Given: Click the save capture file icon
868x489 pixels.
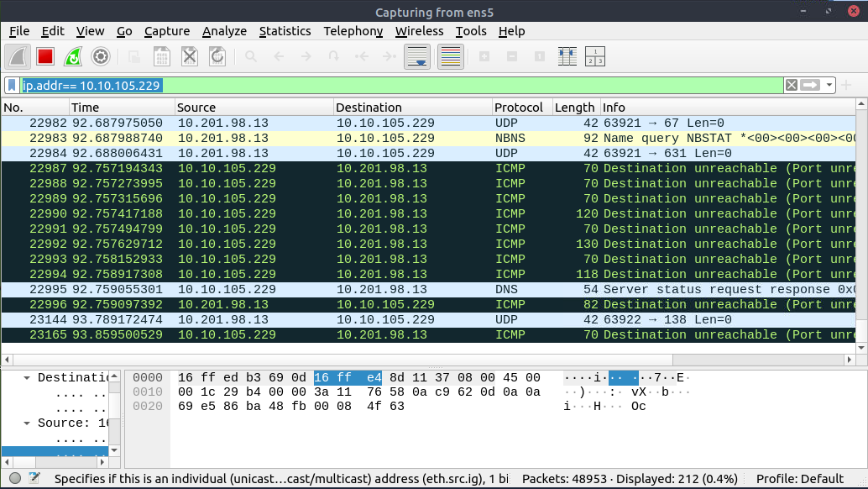Looking at the screenshot, I should tap(162, 56).
